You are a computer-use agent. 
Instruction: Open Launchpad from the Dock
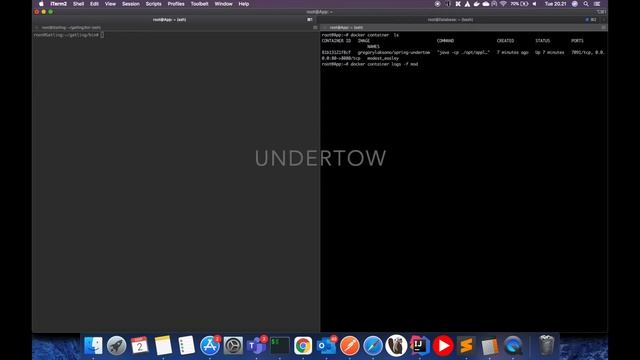[x=116, y=346]
